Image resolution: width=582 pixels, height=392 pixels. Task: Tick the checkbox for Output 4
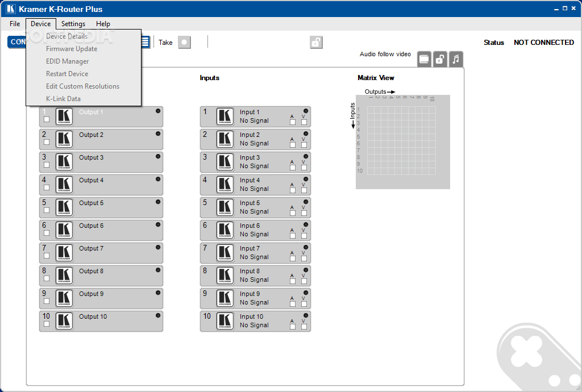pyautogui.click(x=47, y=187)
